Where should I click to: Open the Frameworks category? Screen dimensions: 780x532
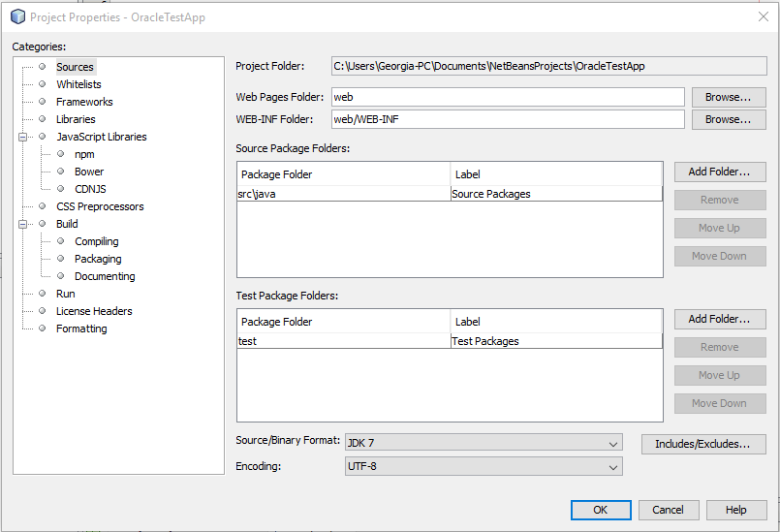coord(84,102)
